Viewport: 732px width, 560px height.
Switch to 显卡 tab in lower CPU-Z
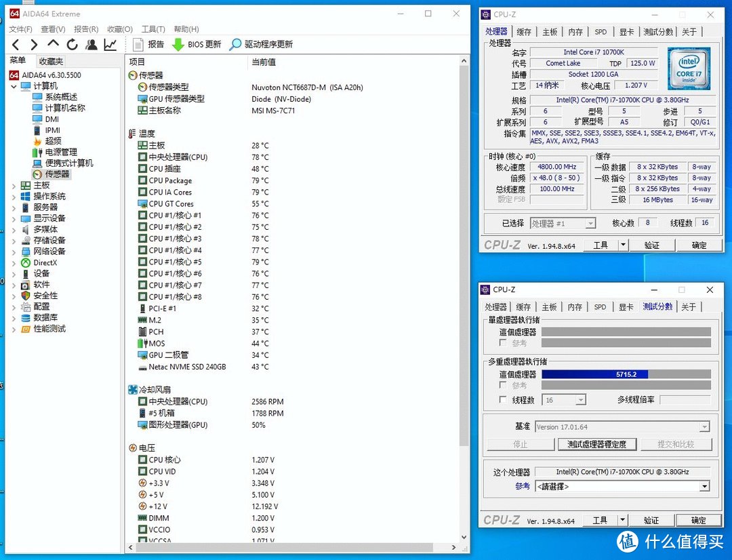pyautogui.click(x=626, y=307)
